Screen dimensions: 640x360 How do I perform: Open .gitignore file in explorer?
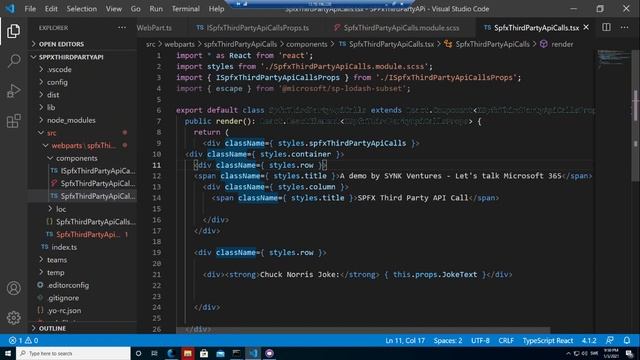point(63,298)
